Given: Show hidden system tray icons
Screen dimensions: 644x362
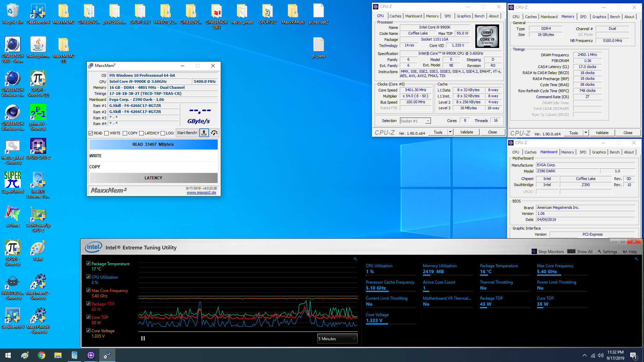Looking at the screenshot, I should coord(585,355).
